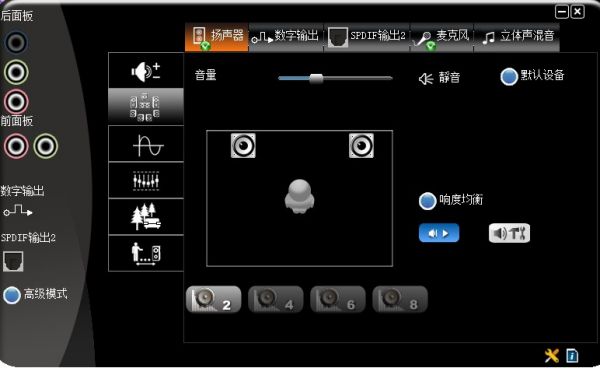Open the equalizer sliders side tab
The height and width of the screenshot is (368, 600).
click(x=146, y=181)
